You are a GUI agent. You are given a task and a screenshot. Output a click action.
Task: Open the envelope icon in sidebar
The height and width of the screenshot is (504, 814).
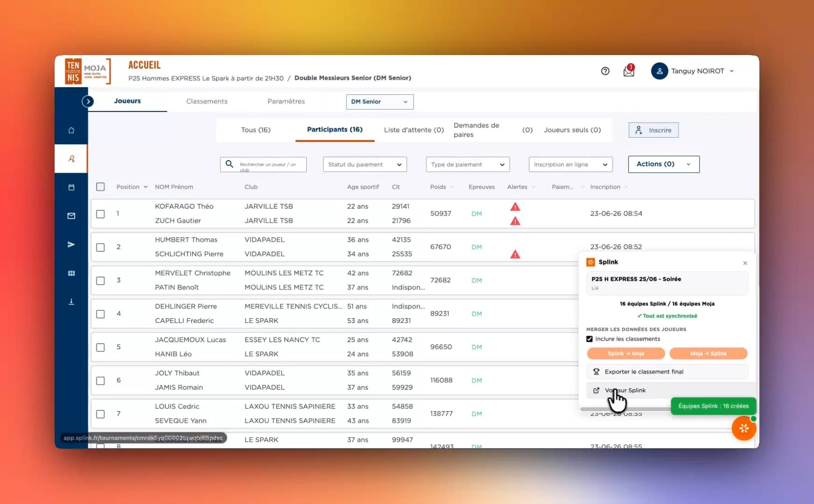(71, 216)
